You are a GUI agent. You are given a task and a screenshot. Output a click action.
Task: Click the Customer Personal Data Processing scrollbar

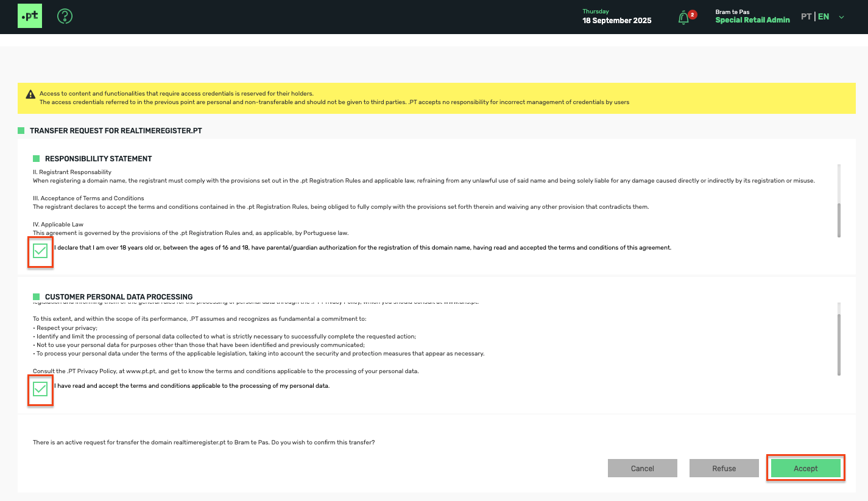(x=839, y=345)
